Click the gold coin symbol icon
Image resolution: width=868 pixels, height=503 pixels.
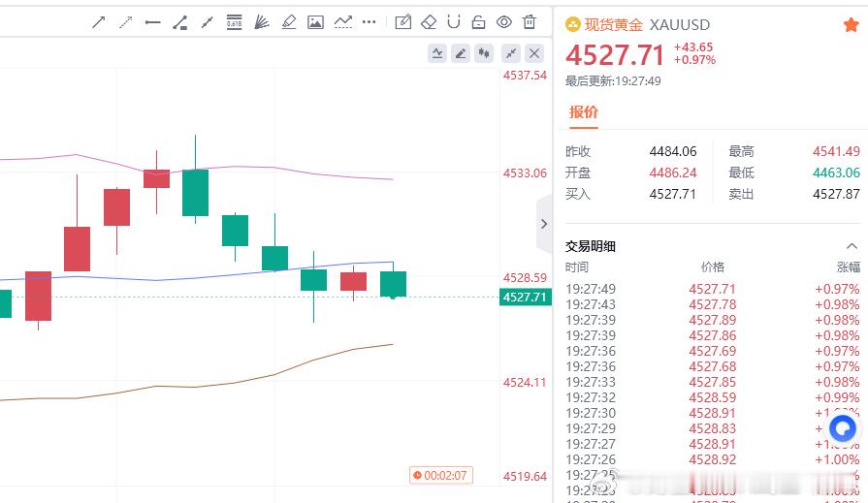(573, 25)
